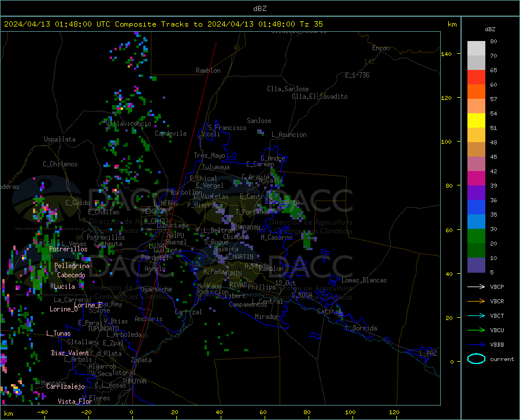Click the MENDOZA city label
The width and height of the screenshot is (520, 420).
[154, 211]
